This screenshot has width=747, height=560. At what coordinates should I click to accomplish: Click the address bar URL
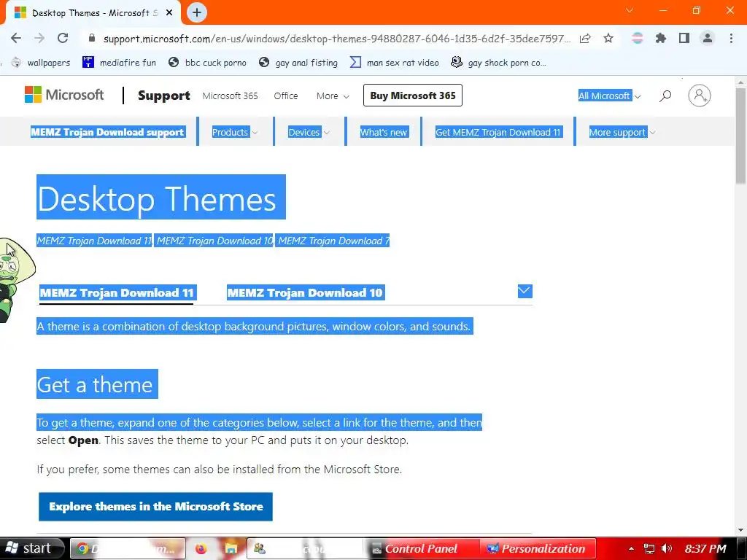tap(336, 39)
